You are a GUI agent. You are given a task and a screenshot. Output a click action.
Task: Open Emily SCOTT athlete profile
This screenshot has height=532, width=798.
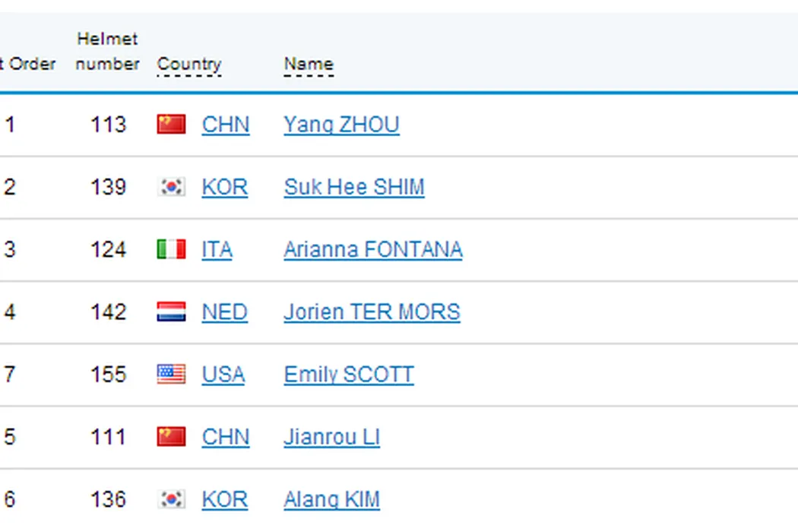(349, 374)
